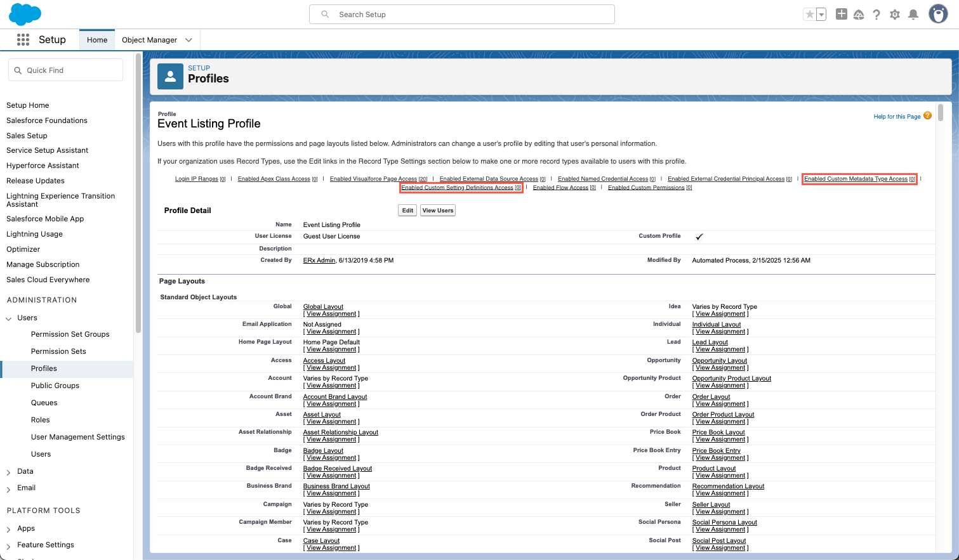Screen dimensions: 959x560
Task: Open the Trailhead Guidance Center icon
Action: 859,15
